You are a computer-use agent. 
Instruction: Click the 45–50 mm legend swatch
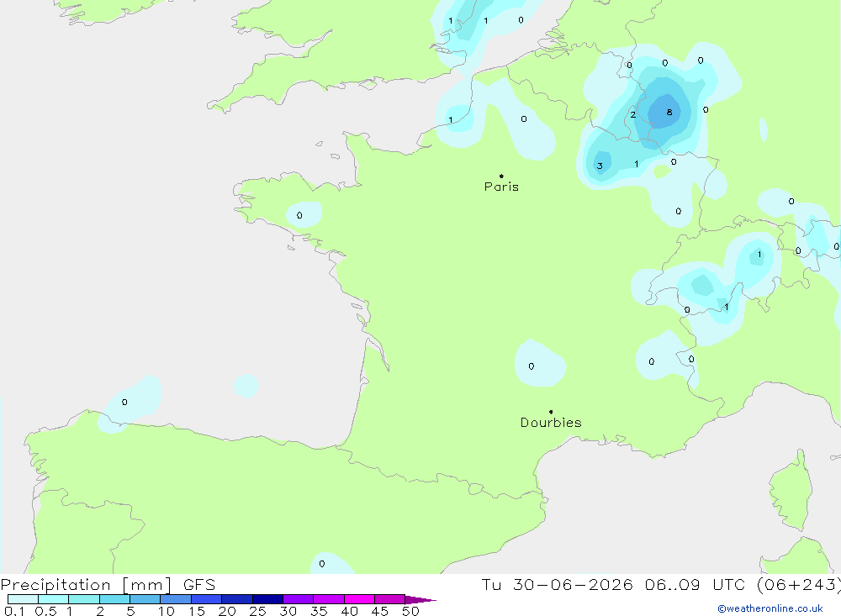pyautogui.click(x=390, y=599)
